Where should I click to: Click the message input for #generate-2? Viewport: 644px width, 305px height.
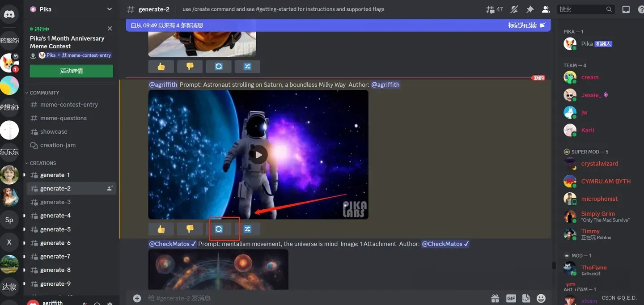[x=313, y=298]
